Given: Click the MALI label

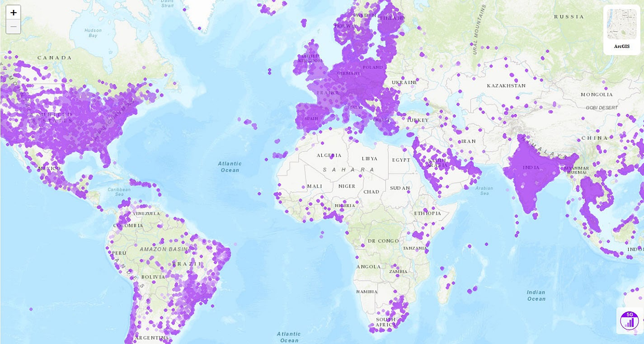Looking at the screenshot, I should pos(315,186).
